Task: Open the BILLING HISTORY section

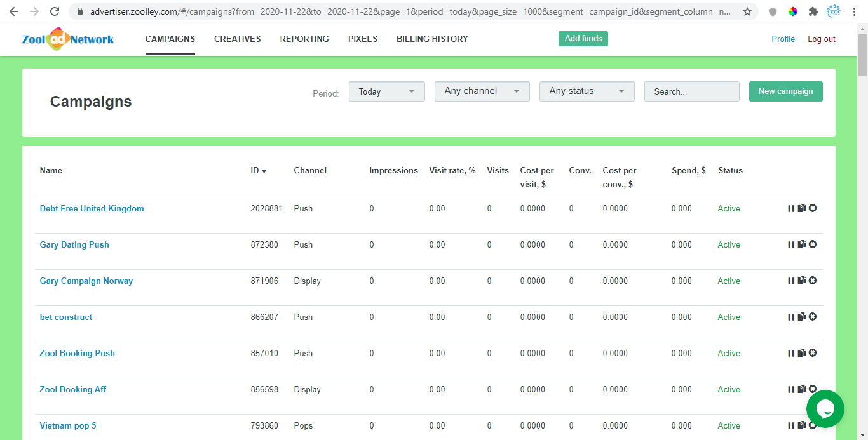Action: (x=431, y=39)
